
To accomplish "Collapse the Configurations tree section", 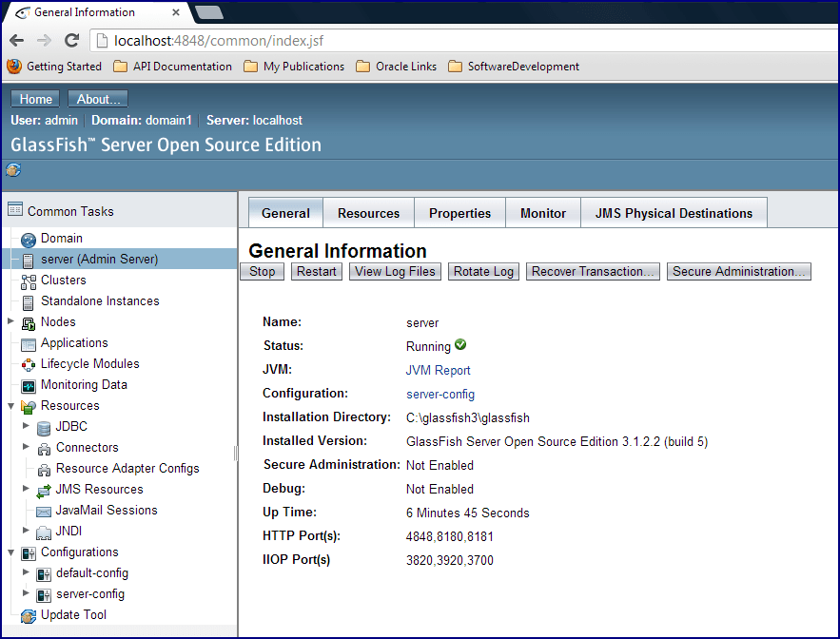I will (x=10, y=552).
